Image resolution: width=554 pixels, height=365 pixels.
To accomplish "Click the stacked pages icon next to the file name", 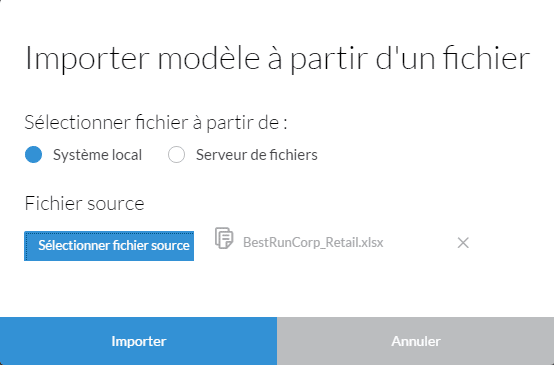I will (x=224, y=238).
